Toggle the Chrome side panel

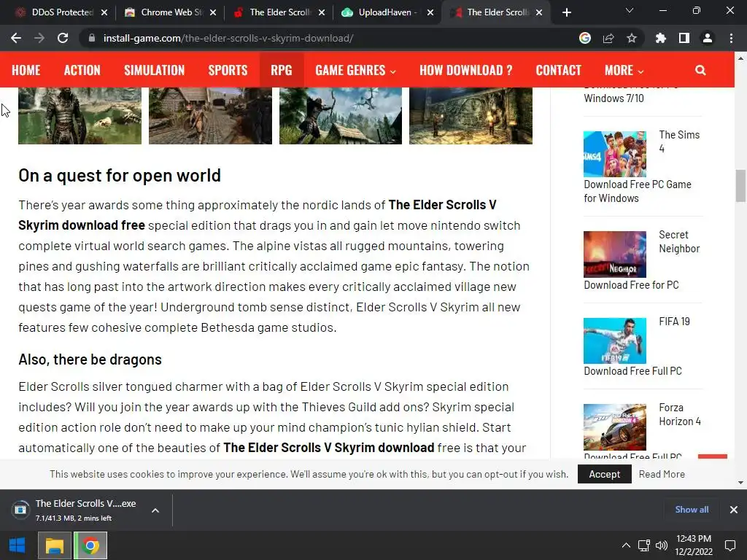coord(684,38)
